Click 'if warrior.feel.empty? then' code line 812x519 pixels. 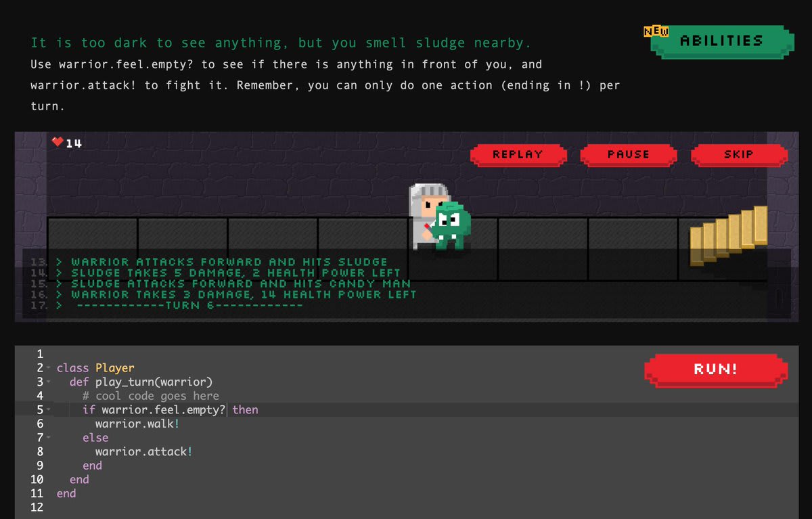(171, 410)
